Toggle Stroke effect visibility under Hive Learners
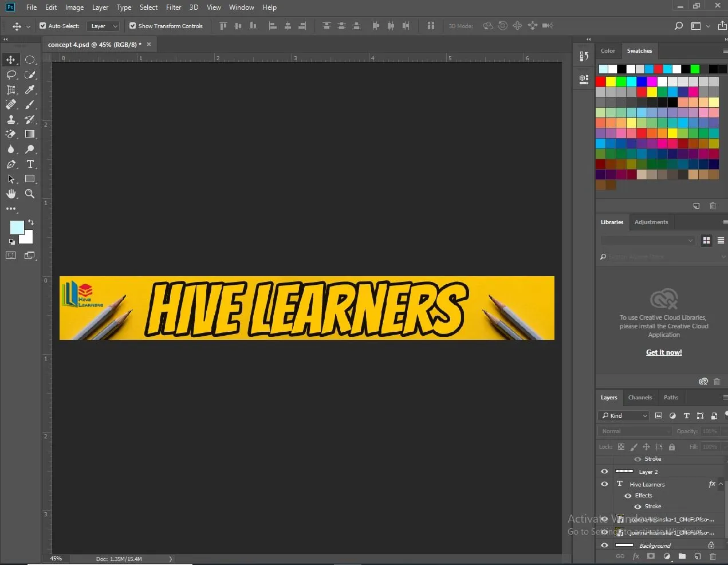728x565 pixels. [x=638, y=507]
